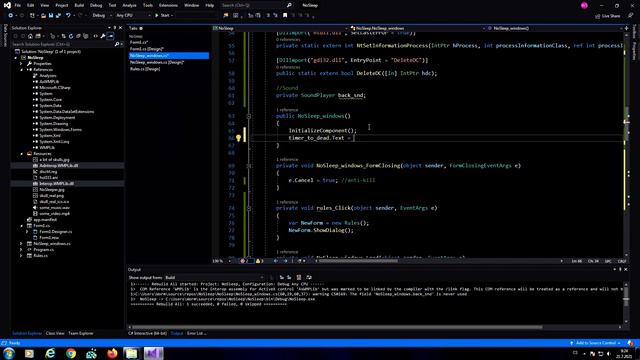The image size is (640, 360).
Task: Switch to the Class View tab
Action: tap(55, 333)
